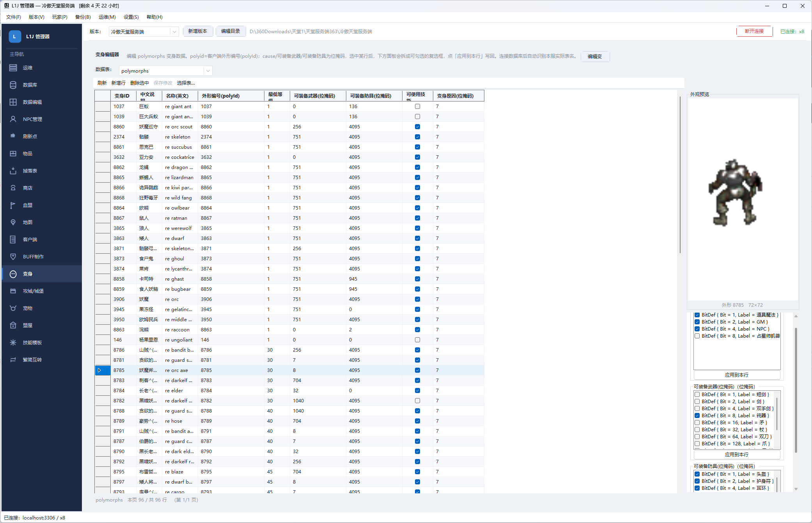Screen dimensions: 812x523
Task: Expand the 版本 version dropdown
Action: tap(174, 32)
